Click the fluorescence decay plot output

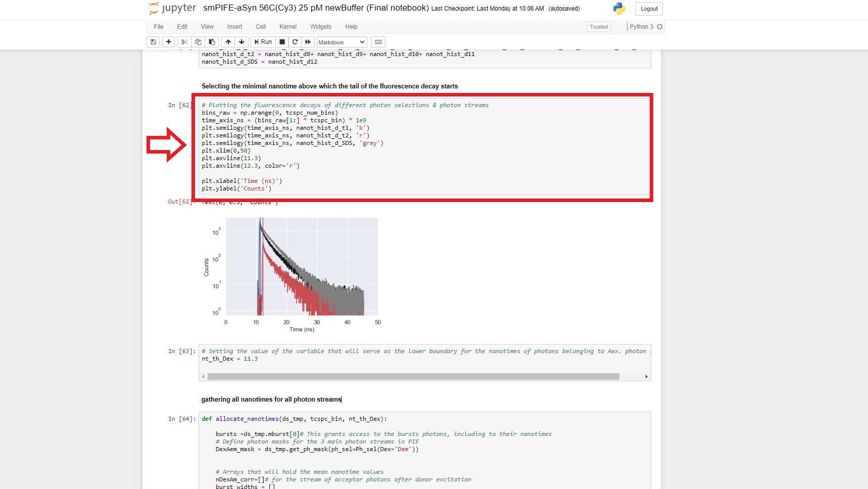point(294,275)
